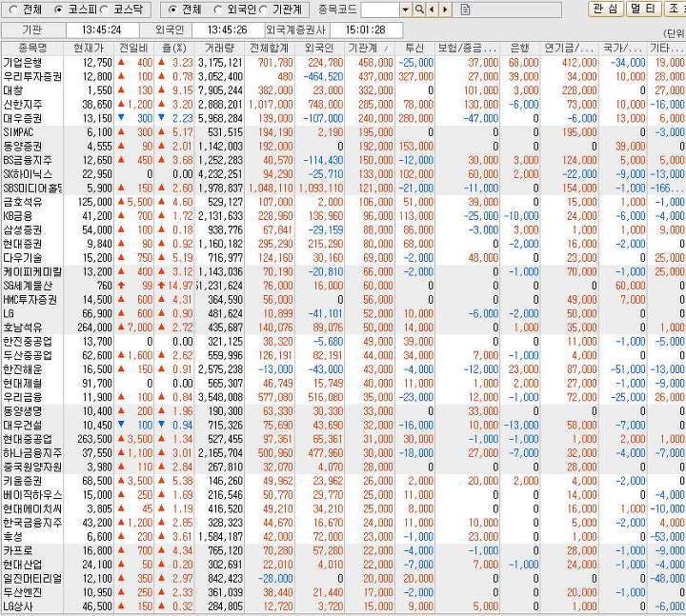
Task: Select the 한진해운 stock name
Action: coord(22,369)
